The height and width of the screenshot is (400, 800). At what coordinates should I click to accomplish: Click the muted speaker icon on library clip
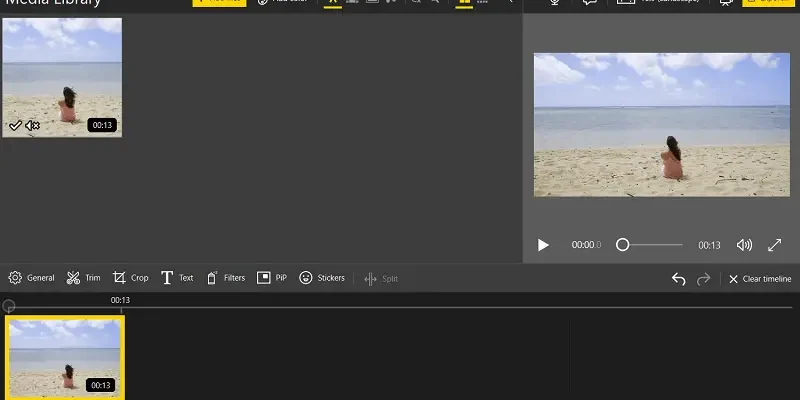pyautogui.click(x=32, y=126)
